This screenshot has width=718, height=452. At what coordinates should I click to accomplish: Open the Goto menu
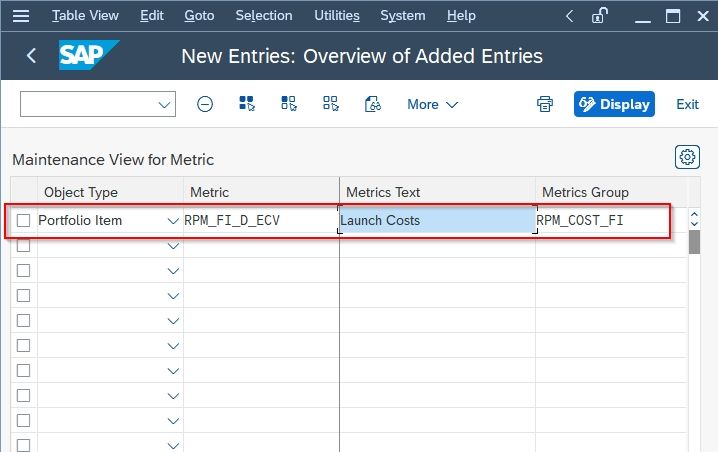(199, 16)
